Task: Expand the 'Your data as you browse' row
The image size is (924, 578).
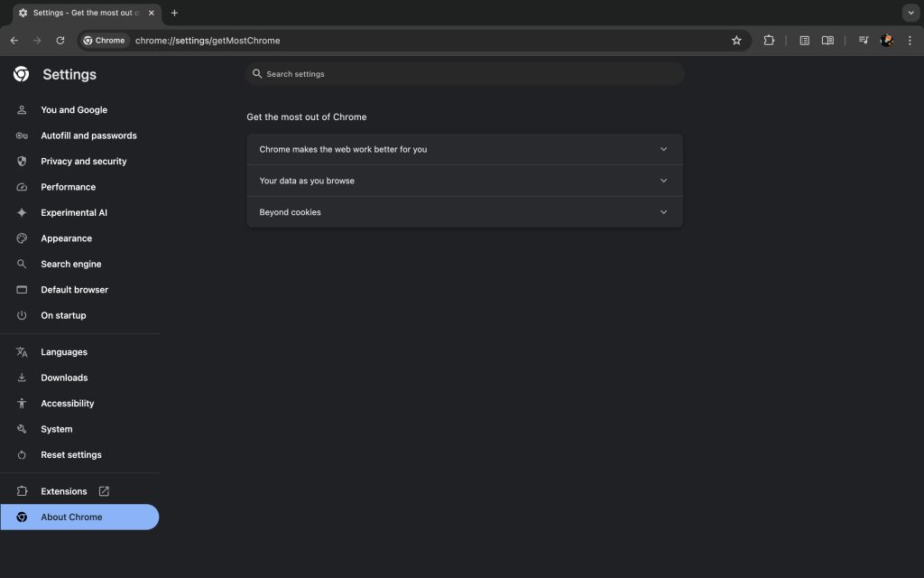Action: [465, 181]
